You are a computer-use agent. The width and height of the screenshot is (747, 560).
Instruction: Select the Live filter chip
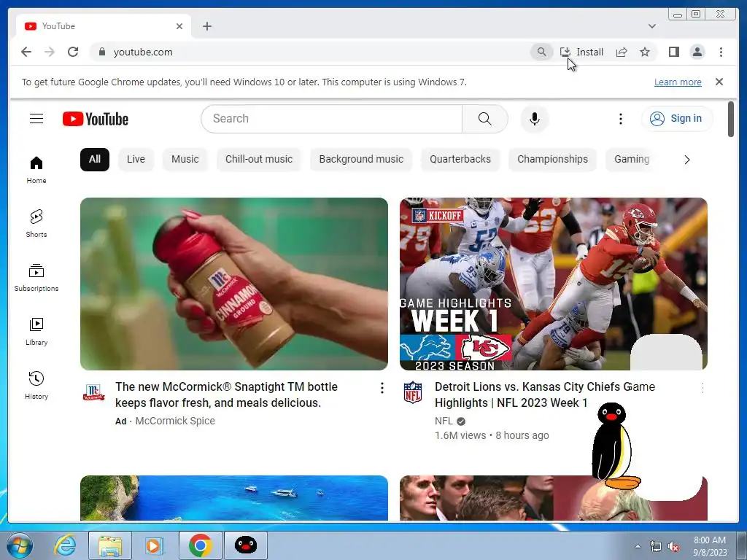click(136, 159)
